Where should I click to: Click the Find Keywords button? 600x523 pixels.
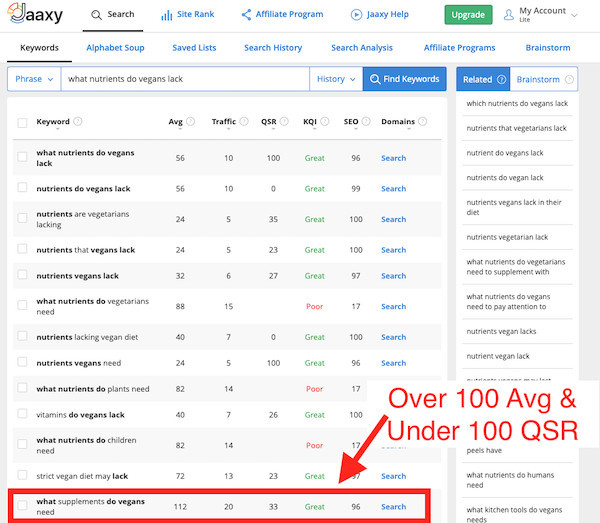[x=404, y=79]
